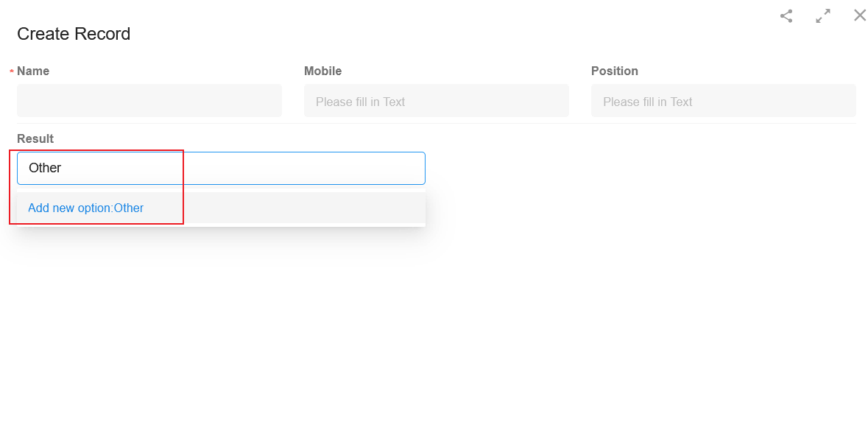The image size is (868, 422).
Task: Click the share icon at top right
Action: pyautogui.click(x=786, y=16)
